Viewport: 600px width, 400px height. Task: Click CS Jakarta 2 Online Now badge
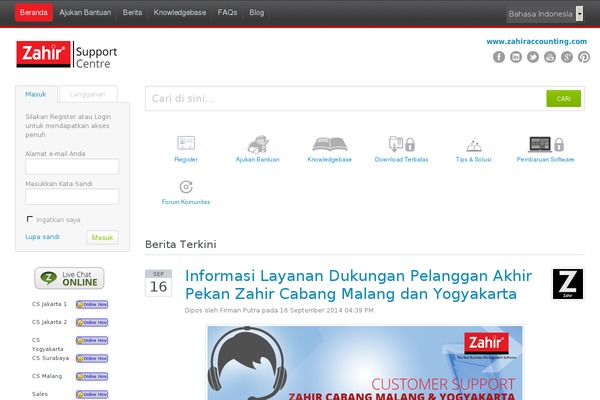tap(92, 322)
